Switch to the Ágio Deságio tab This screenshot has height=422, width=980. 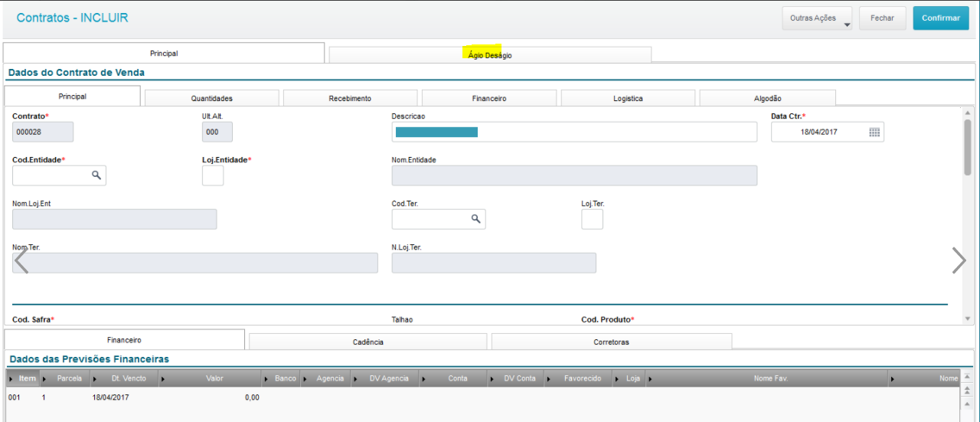click(x=490, y=55)
